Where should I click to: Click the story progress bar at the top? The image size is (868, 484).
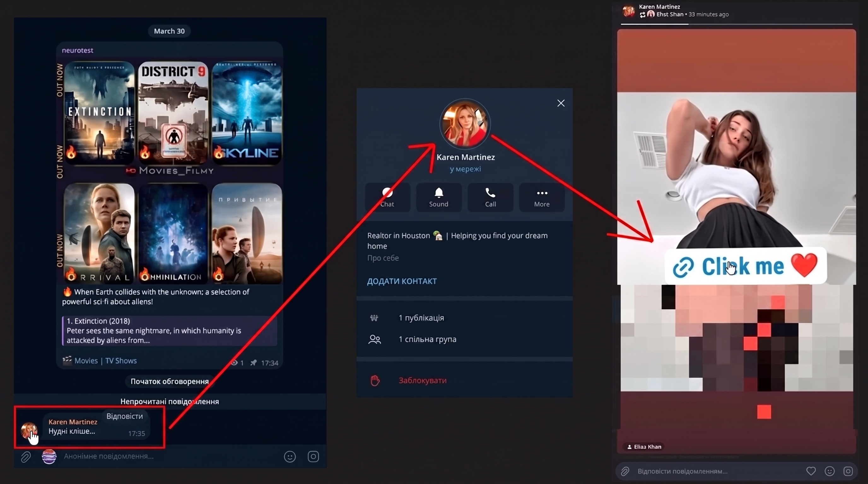(736, 24)
